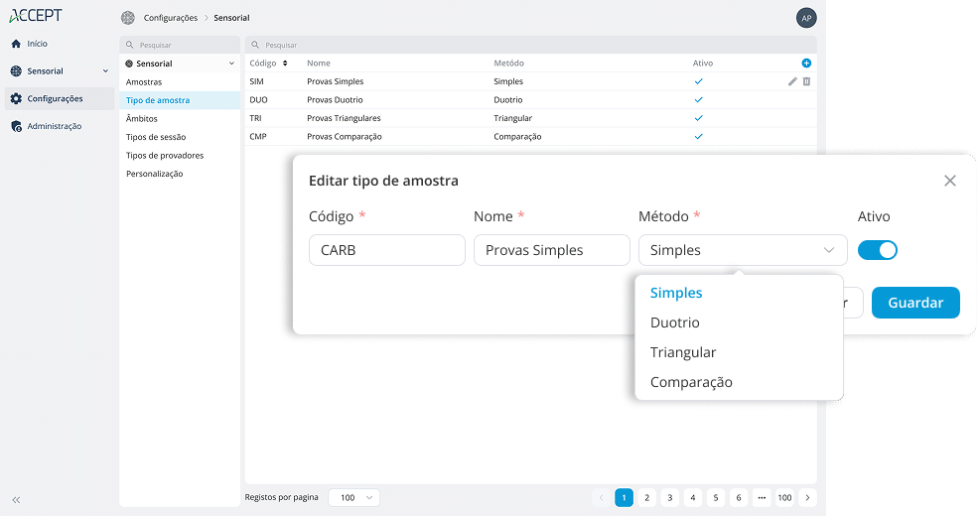
Task: Select Triangular from the method list
Action: pos(683,352)
